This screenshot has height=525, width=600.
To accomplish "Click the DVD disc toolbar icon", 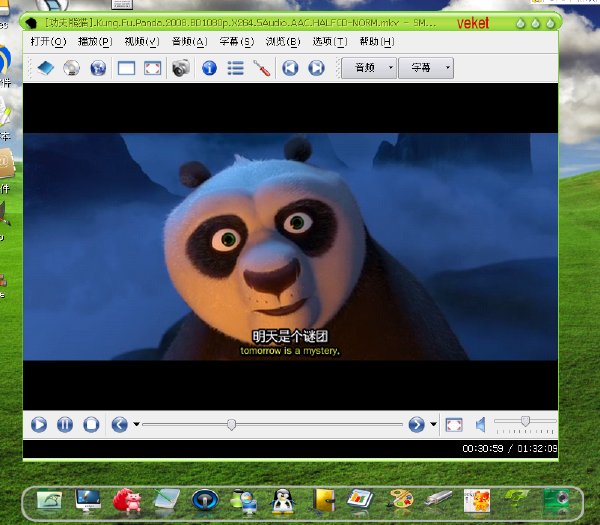I will pos(72,68).
